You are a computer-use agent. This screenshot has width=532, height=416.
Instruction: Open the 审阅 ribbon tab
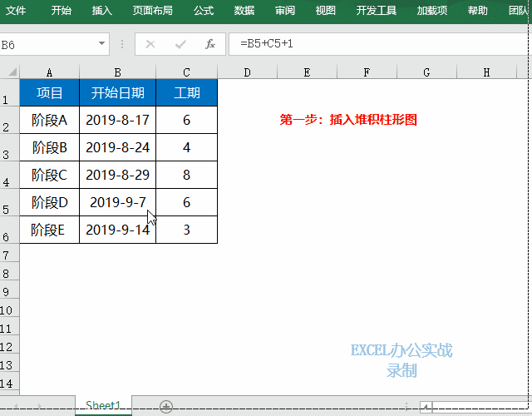point(285,11)
